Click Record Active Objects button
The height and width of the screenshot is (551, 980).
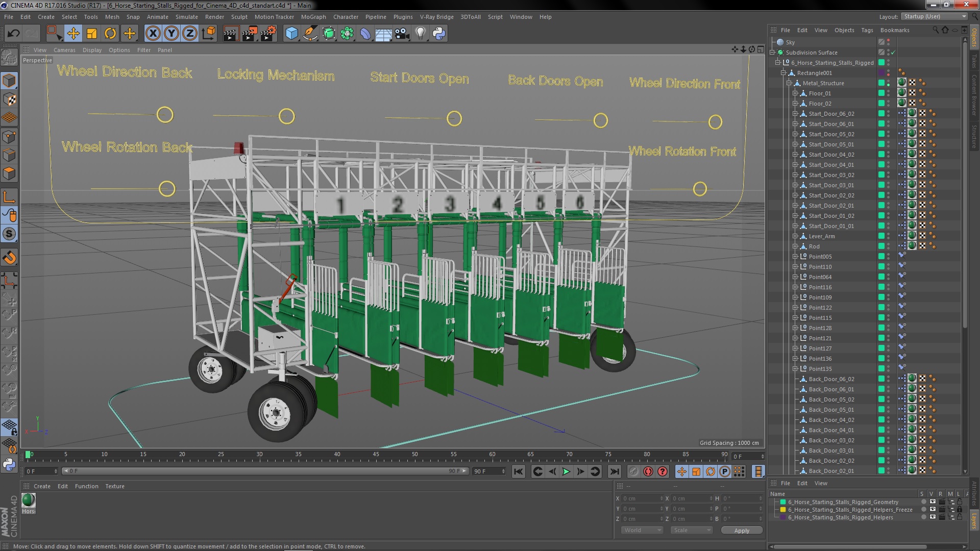click(x=633, y=471)
